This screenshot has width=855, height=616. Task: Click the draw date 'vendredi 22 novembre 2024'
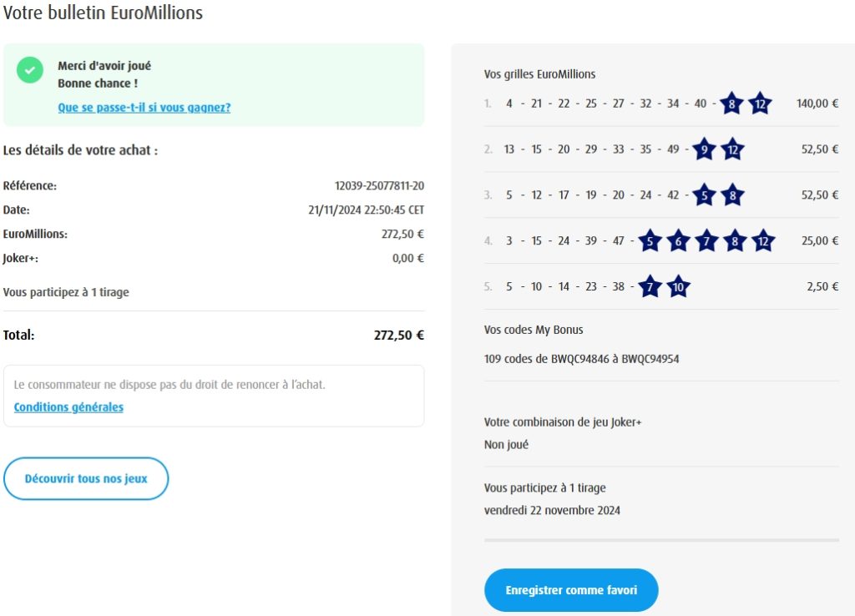[x=552, y=510]
